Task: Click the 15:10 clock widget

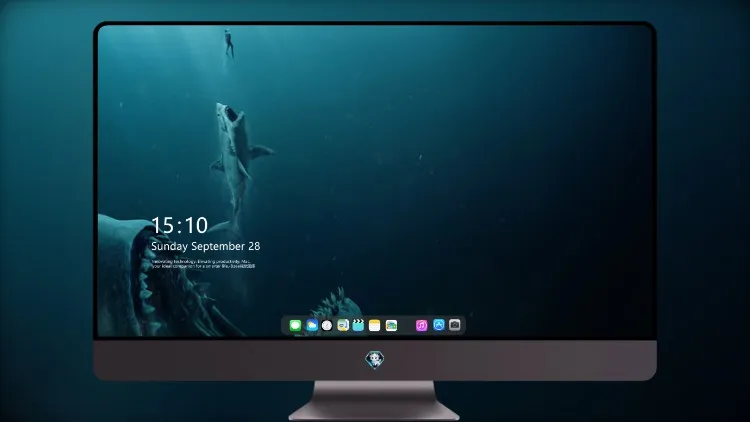Action: tap(179, 225)
